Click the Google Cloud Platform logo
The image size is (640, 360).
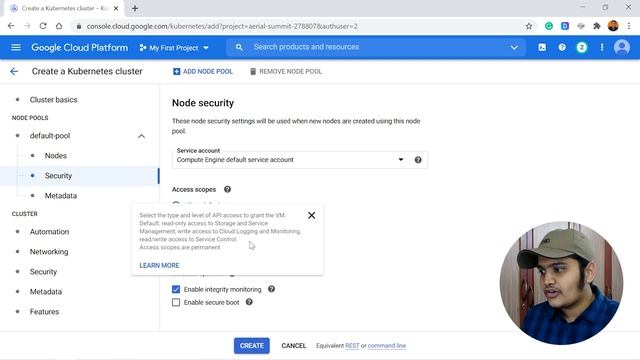(80, 47)
